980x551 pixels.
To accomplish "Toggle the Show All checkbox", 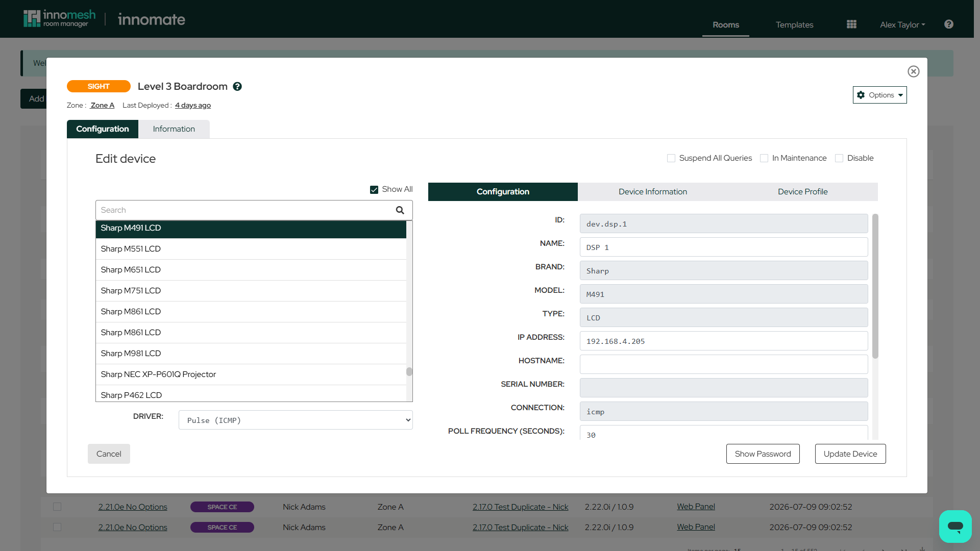I will pyautogui.click(x=374, y=190).
